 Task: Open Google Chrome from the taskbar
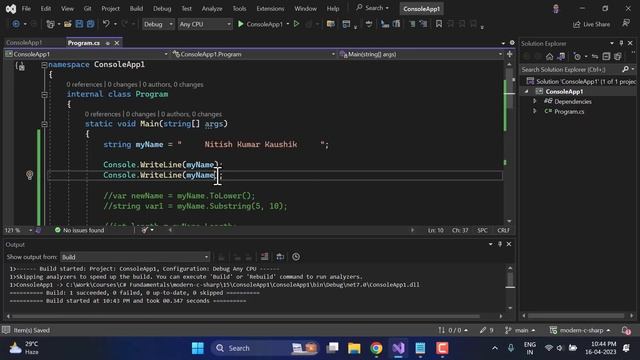tap(376, 348)
